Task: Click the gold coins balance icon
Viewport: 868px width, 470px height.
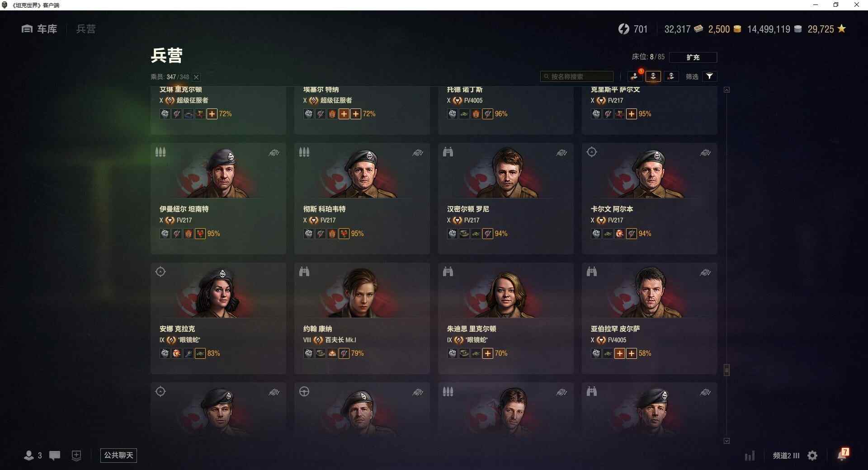Action: point(737,29)
